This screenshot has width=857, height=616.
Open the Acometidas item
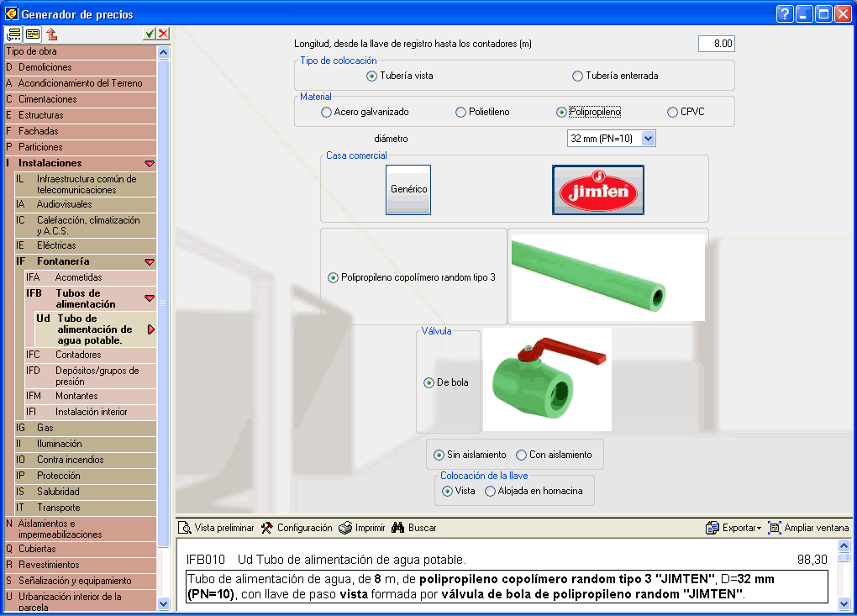pyautogui.click(x=91, y=277)
